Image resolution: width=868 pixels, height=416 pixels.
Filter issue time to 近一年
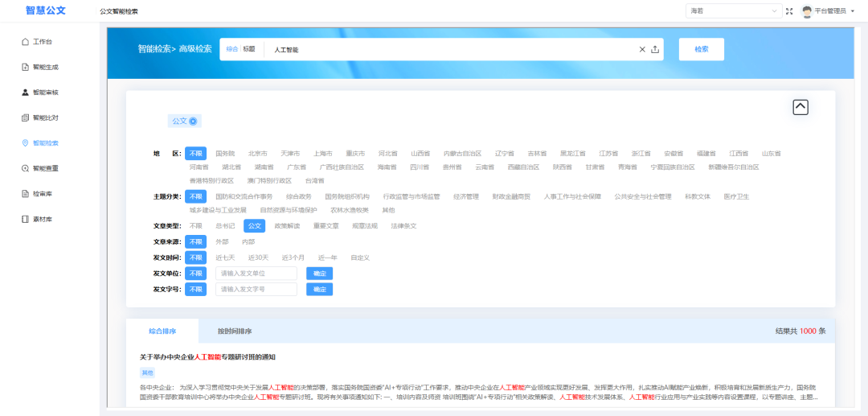pyautogui.click(x=328, y=257)
